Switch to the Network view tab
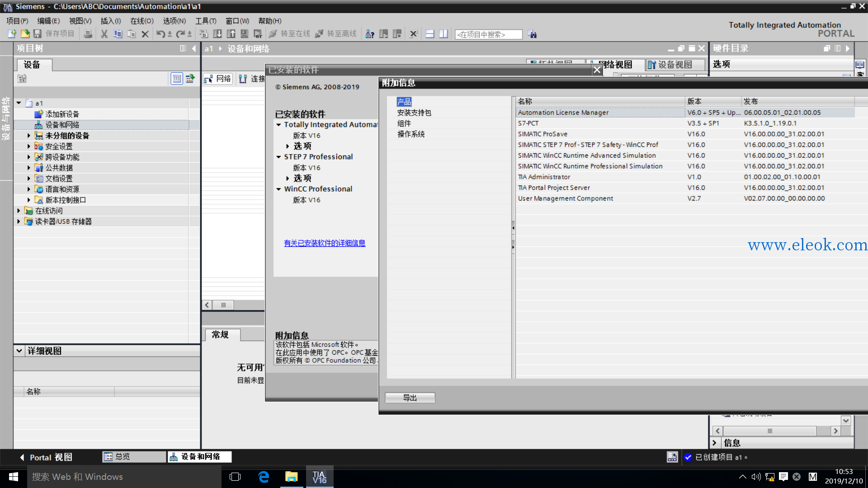868x488 pixels. [615, 65]
